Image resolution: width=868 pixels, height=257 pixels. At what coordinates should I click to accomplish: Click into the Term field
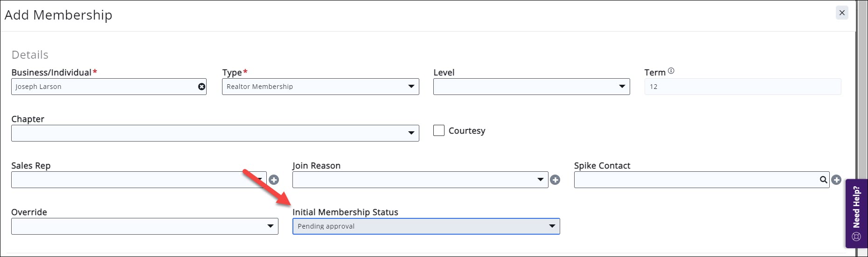[743, 87]
